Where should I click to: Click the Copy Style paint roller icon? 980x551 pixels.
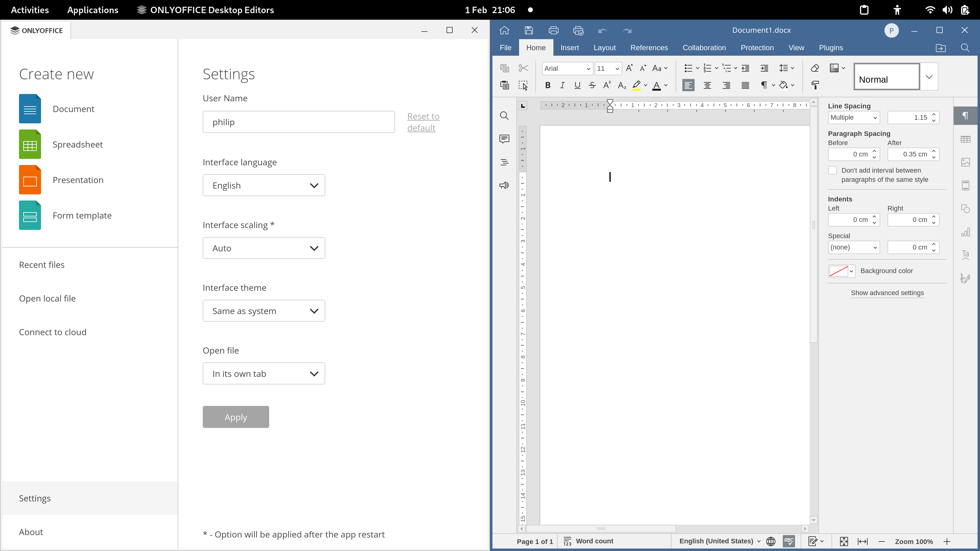coord(815,85)
